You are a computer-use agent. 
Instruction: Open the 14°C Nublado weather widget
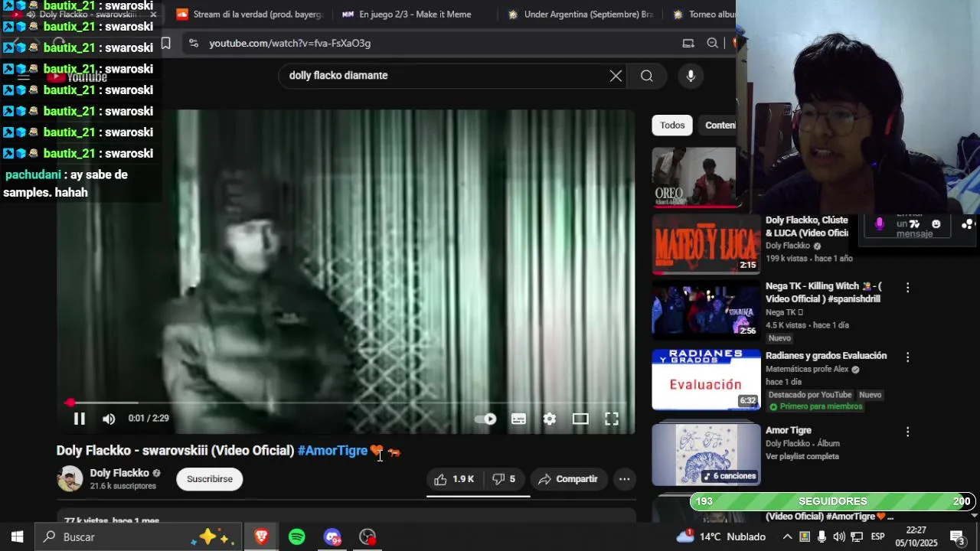coord(721,537)
